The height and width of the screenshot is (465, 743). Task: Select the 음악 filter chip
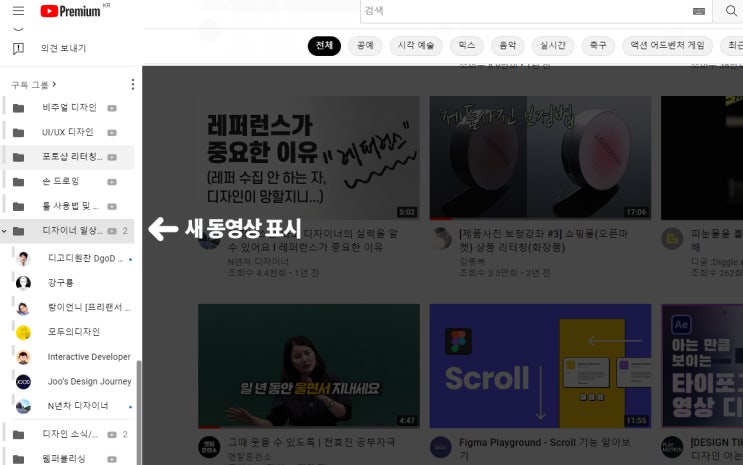point(507,46)
